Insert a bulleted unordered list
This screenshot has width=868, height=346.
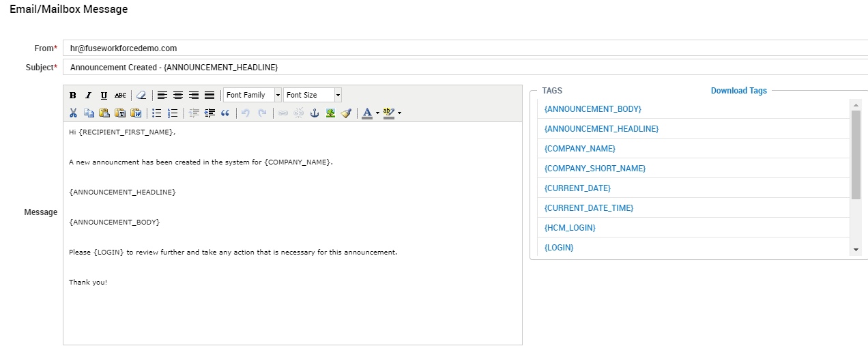[157, 113]
